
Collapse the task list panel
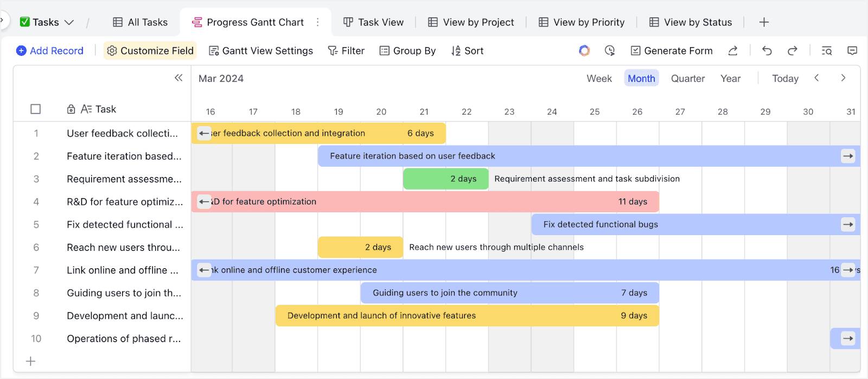pos(178,78)
